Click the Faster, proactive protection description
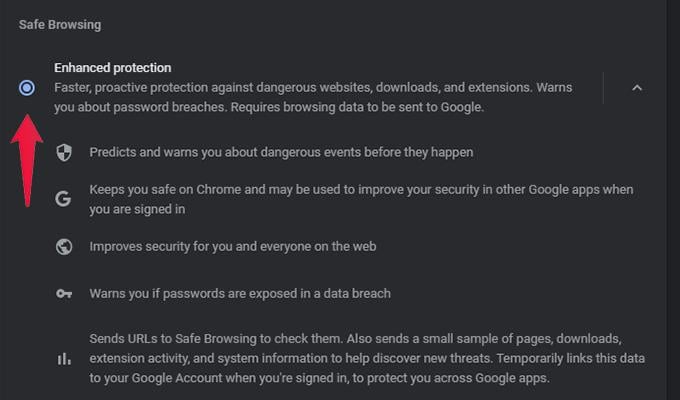The height and width of the screenshot is (400, 680). [x=313, y=97]
